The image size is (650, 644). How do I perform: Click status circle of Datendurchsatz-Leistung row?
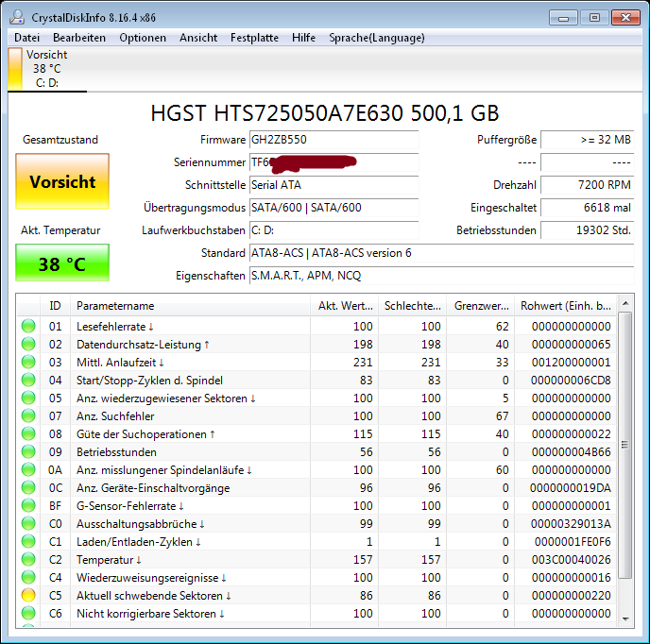[x=28, y=344]
